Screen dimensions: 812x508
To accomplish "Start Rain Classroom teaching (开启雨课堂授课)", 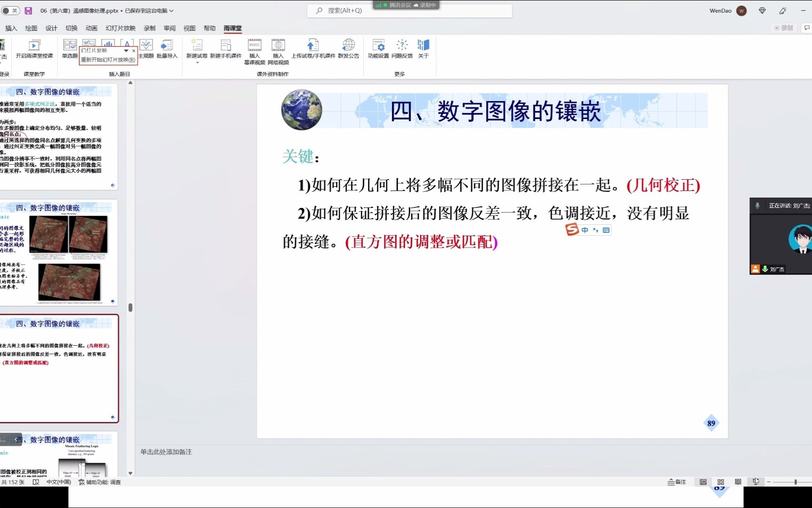I will (x=34, y=49).
